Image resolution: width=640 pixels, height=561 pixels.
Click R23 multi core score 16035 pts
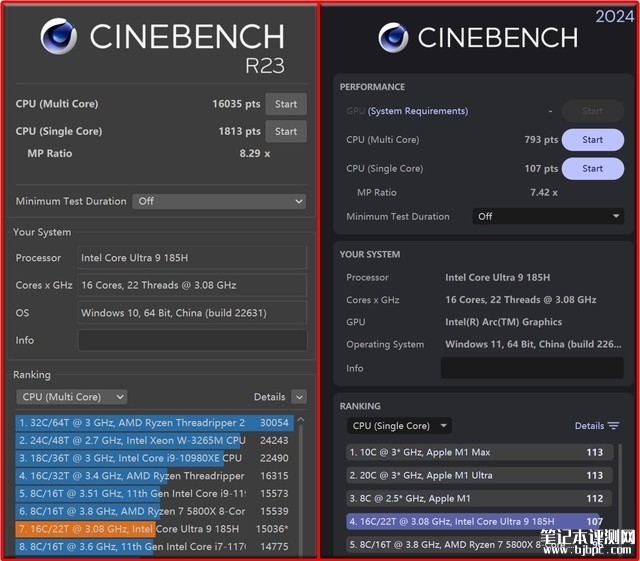236,104
